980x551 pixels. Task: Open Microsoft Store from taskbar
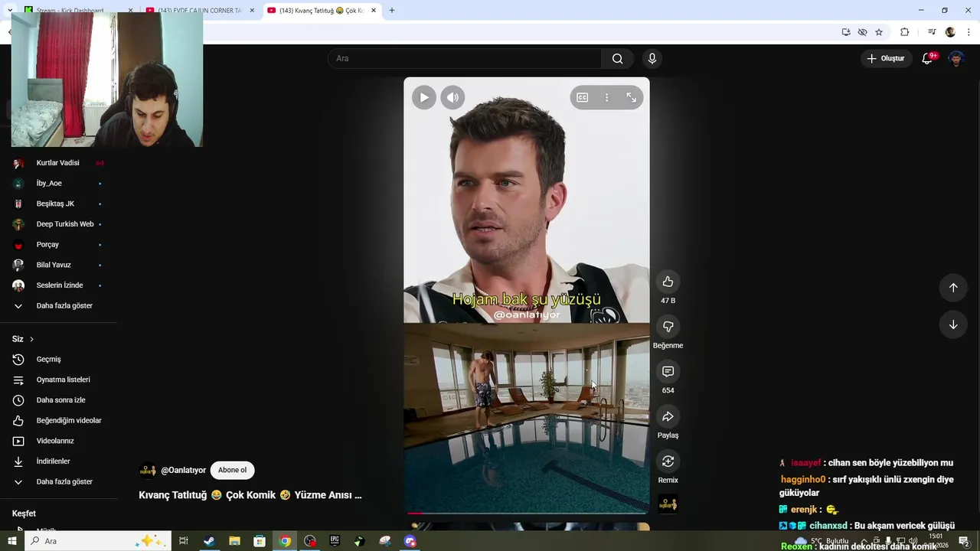[x=260, y=541]
